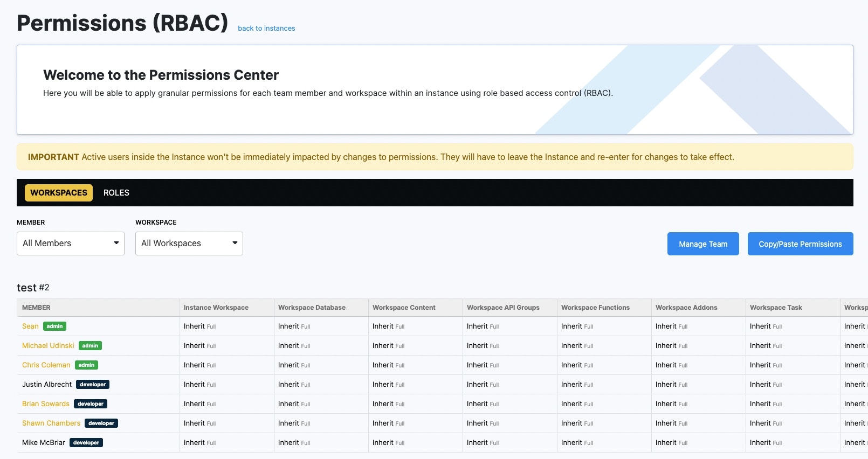Viewport: 868px width, 459px height.
Task: Click the IMPORTANT notice banner text
Action: (x=381, y=157)
